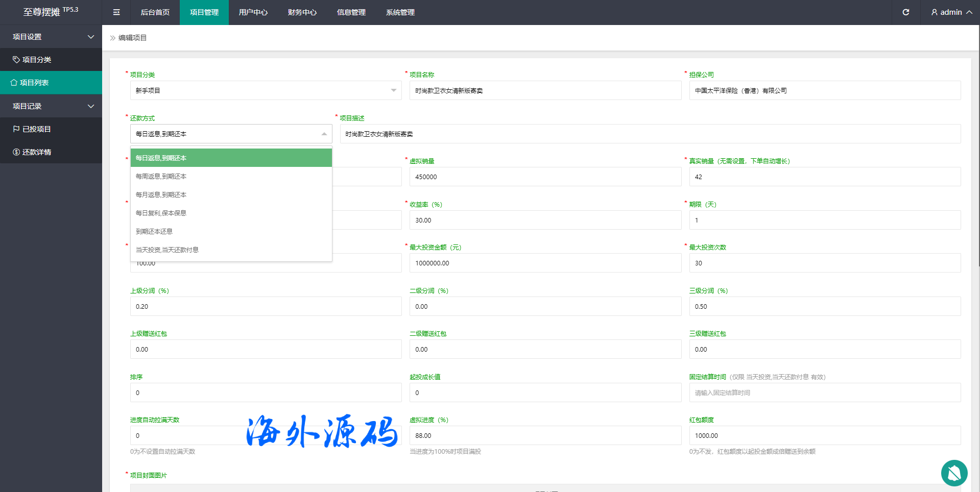Click the flag icon beside 已投项目
Viewport: 980px width, 492px height.
(16, 129)
